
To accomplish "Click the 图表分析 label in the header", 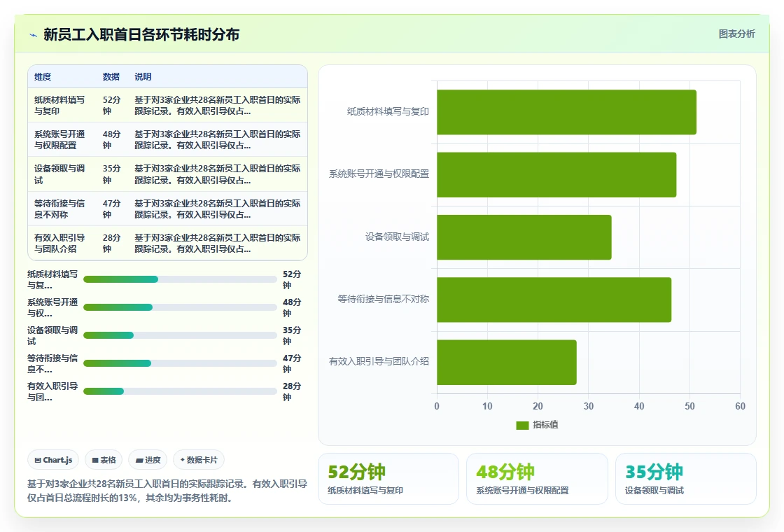I will click(736, 34).
